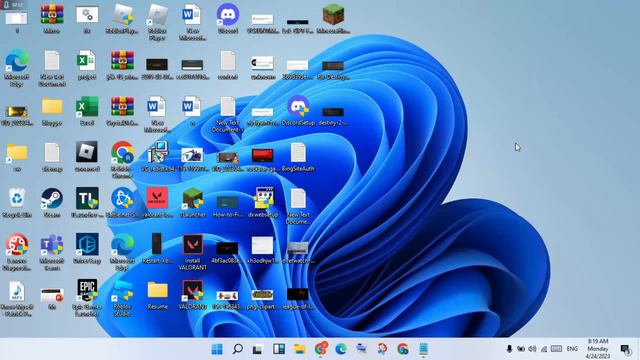Open network status tray icon
The image size is (640, 360).
544,349
